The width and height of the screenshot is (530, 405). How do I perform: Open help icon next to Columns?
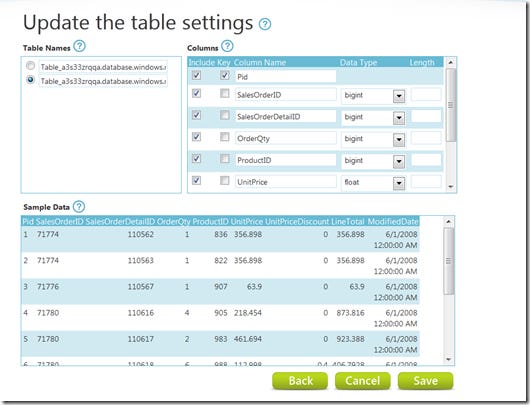point(227,46)
